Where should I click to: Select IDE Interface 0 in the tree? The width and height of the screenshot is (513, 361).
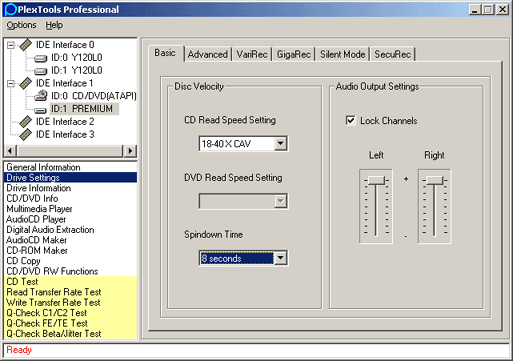(65, 45)
